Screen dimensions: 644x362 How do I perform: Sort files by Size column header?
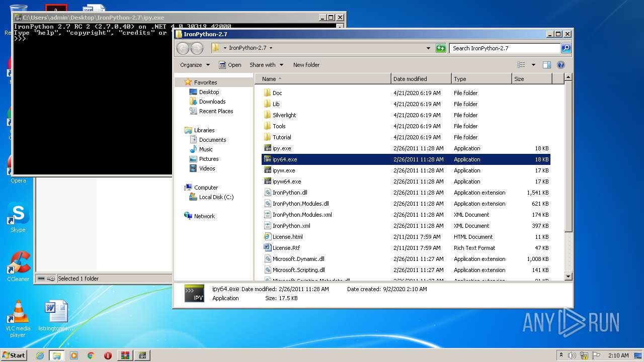coord(532,79)
